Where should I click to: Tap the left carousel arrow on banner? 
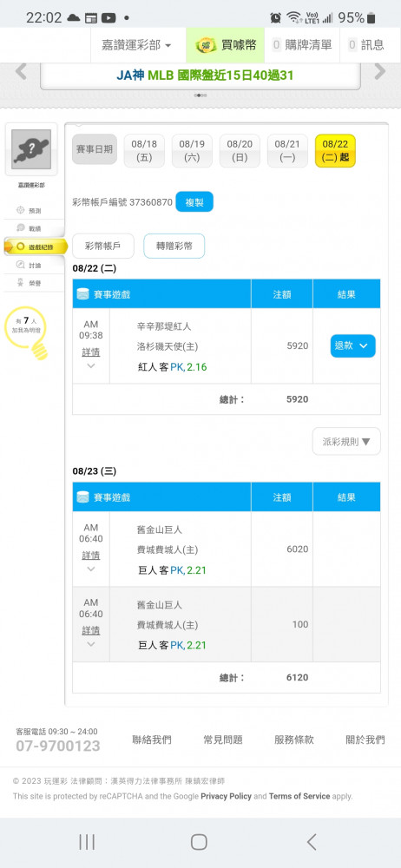tap(21, 71)
